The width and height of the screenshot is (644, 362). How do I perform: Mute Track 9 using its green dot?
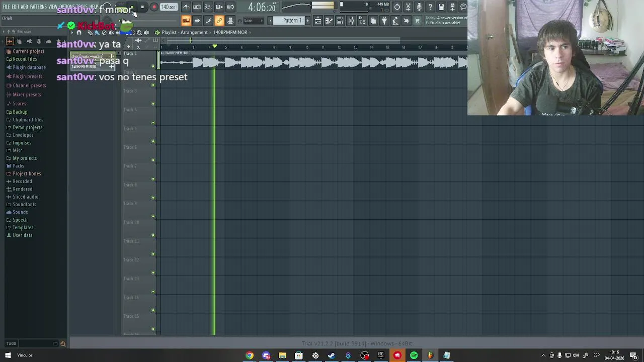pos(153,217)
